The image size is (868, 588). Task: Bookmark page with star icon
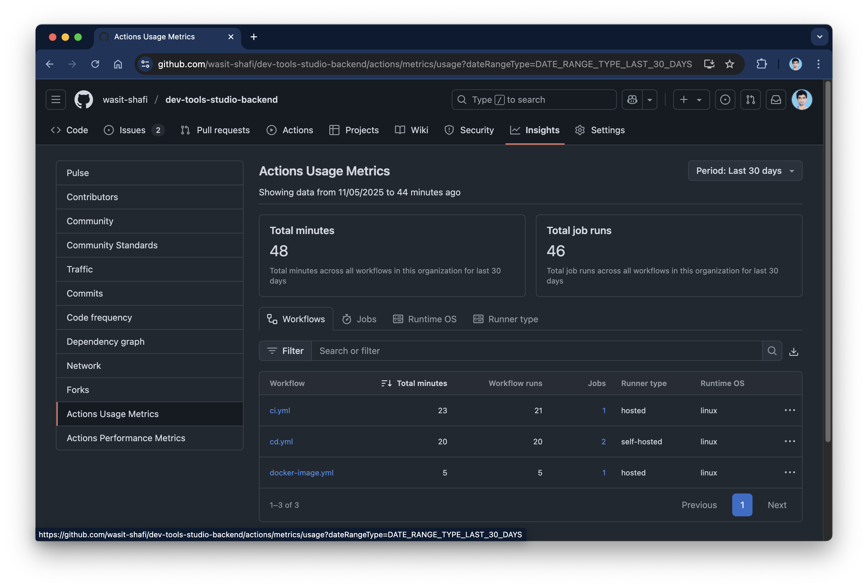[x=729, y=64]
